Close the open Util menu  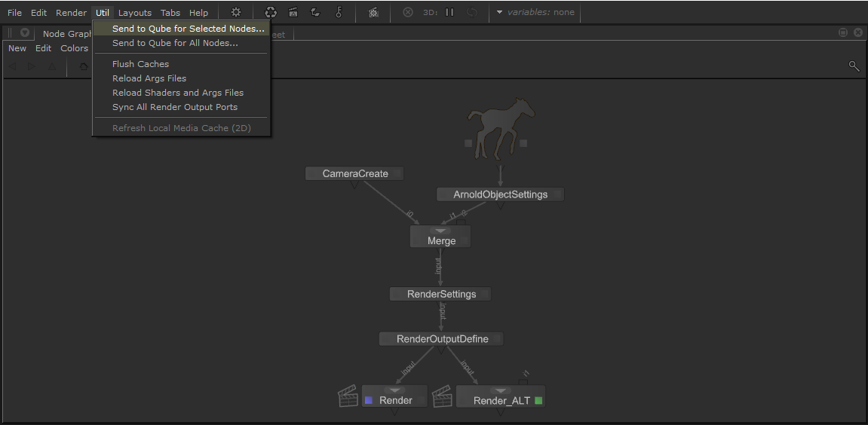(103, 12)
